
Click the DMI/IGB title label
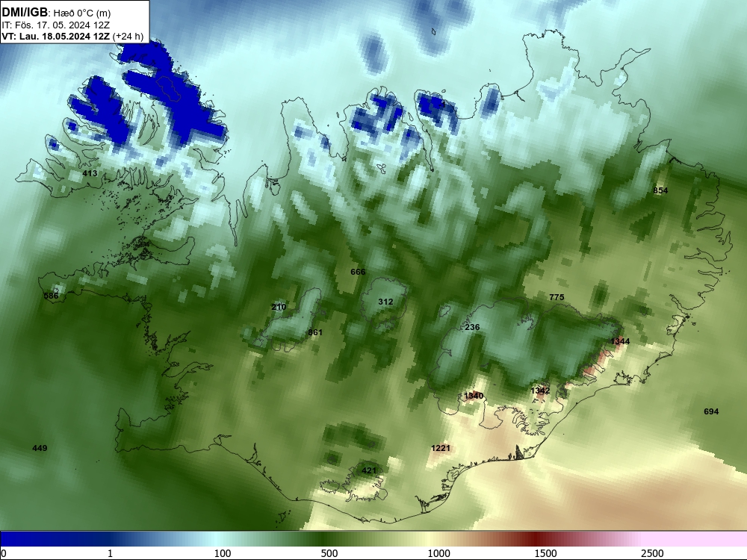[x=25, y=13]
